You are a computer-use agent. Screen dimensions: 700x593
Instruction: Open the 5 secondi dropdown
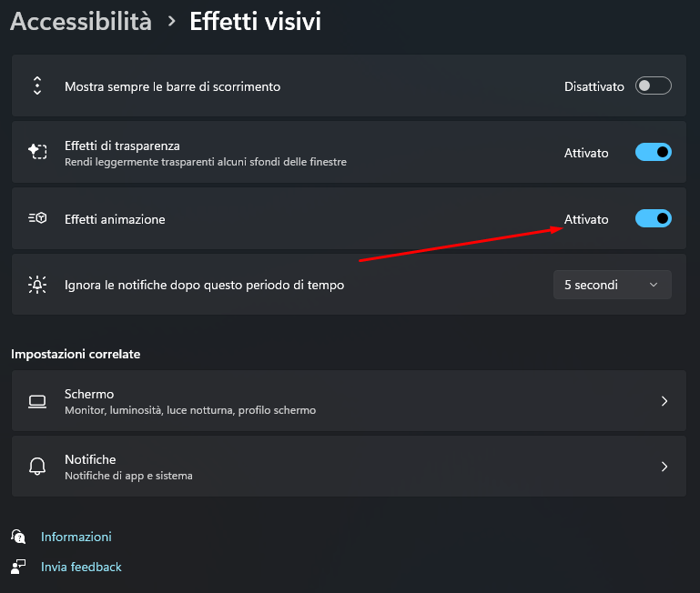pos(612,285)
